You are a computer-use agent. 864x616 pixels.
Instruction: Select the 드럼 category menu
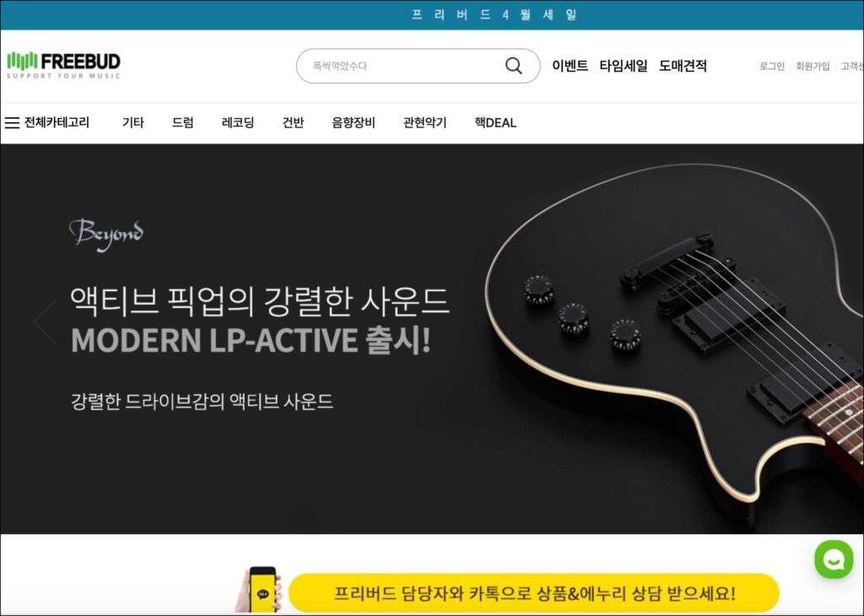pos(183,122)
